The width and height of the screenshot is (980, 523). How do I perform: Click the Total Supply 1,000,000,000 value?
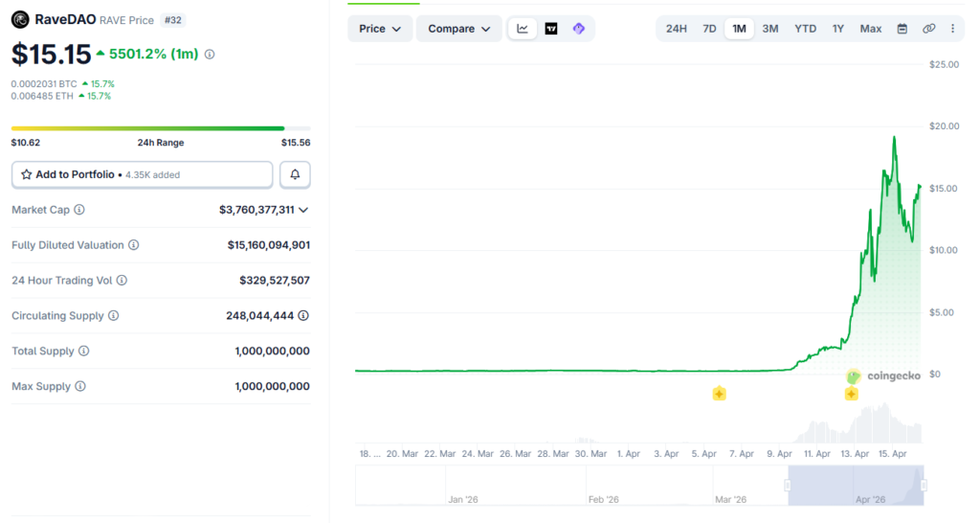272,351
